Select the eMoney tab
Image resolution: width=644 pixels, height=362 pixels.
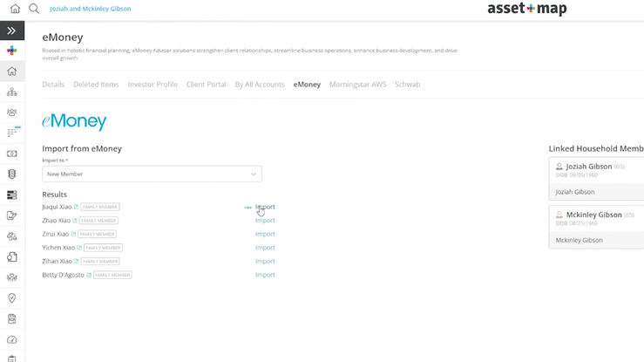(x=307, y=85)
